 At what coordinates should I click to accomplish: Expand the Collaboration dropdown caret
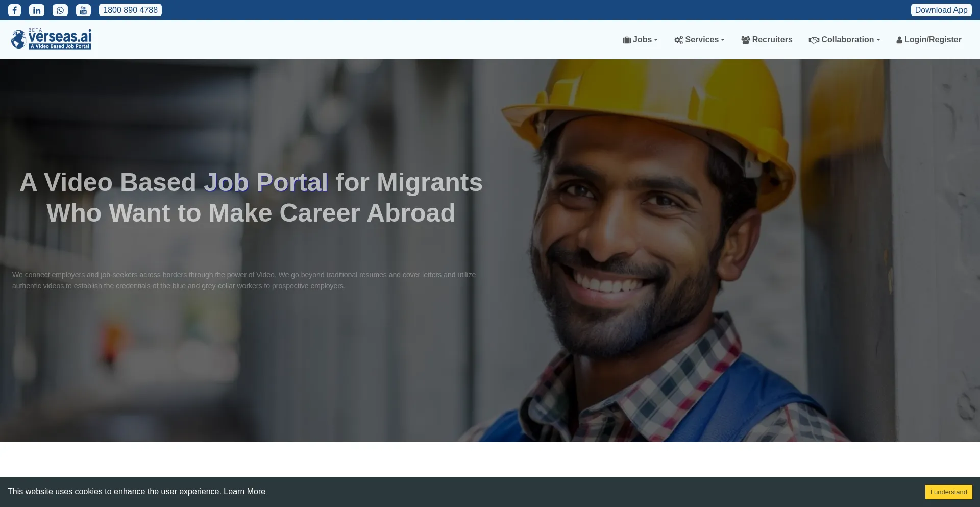(878, 40)
